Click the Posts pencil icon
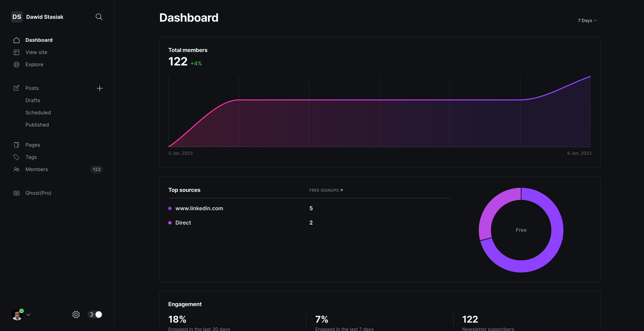The width and height of the screenshot is (644, 331). coord(16,88)
